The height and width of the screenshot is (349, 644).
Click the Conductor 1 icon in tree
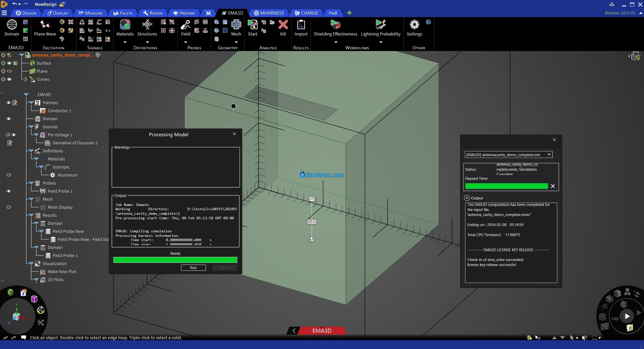pyautogui.click(x=43, y=111)
